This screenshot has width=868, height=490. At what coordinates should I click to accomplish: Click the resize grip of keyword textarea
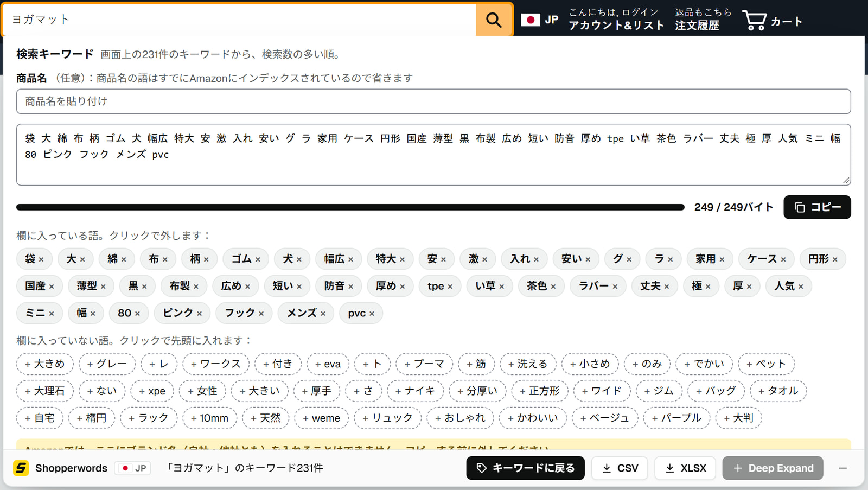click(846, 181)
